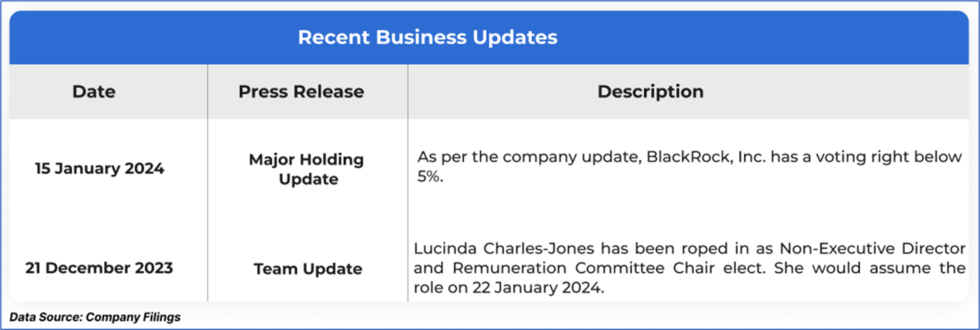The image size is (980, 330).
Task: Click the 5% voting right value
Action: click(x=429, y=179)
